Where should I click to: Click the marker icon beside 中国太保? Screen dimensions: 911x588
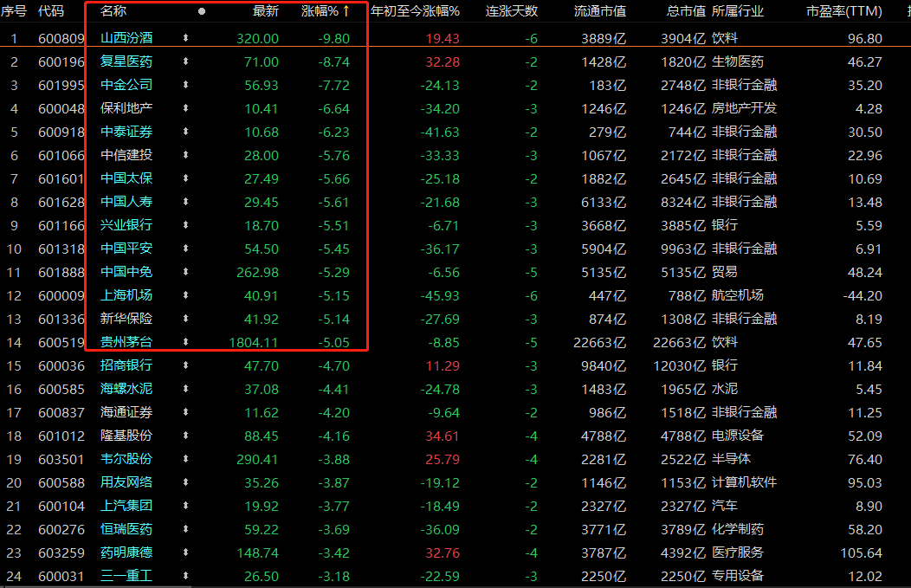coord(186,178)
